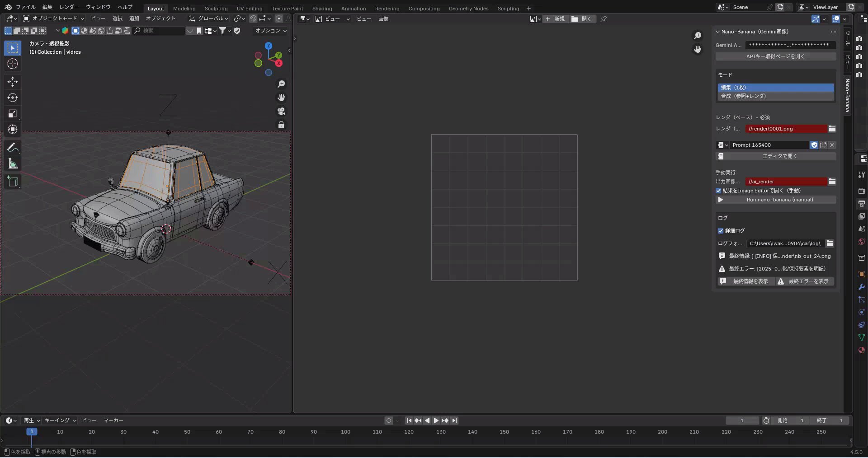Open the キーイング dropdown in timeline
This screenshot has height=458, width=868.
(x=60, y=421)
